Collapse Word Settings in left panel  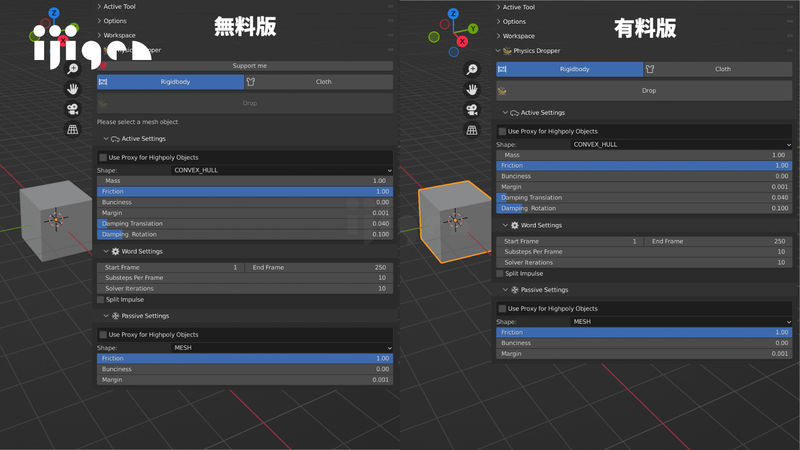133,252
